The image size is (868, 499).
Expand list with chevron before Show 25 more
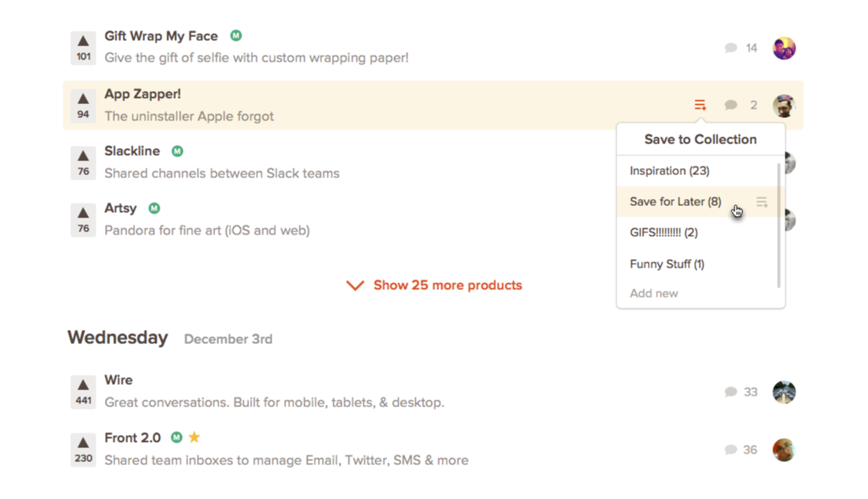pyautogui.click(x=355, y=285)
